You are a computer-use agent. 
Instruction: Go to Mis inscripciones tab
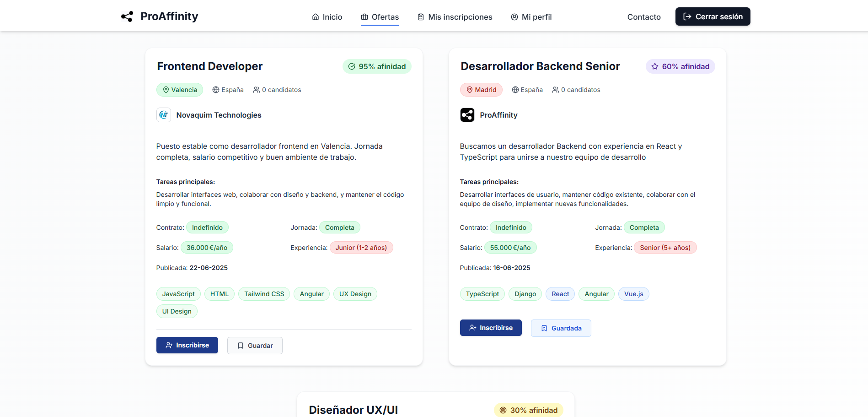pyautogui.click(x=455, y=17)
